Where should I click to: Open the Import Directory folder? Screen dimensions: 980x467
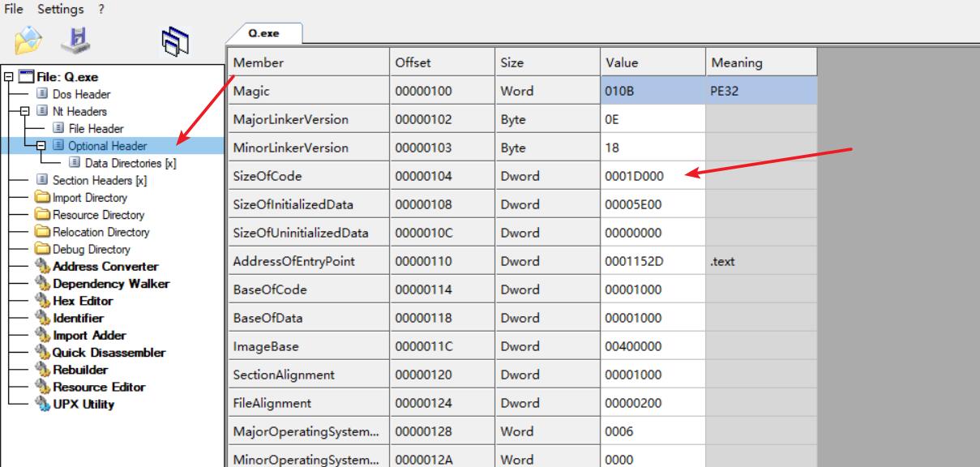pyautogui.click(x=89, y=198)
